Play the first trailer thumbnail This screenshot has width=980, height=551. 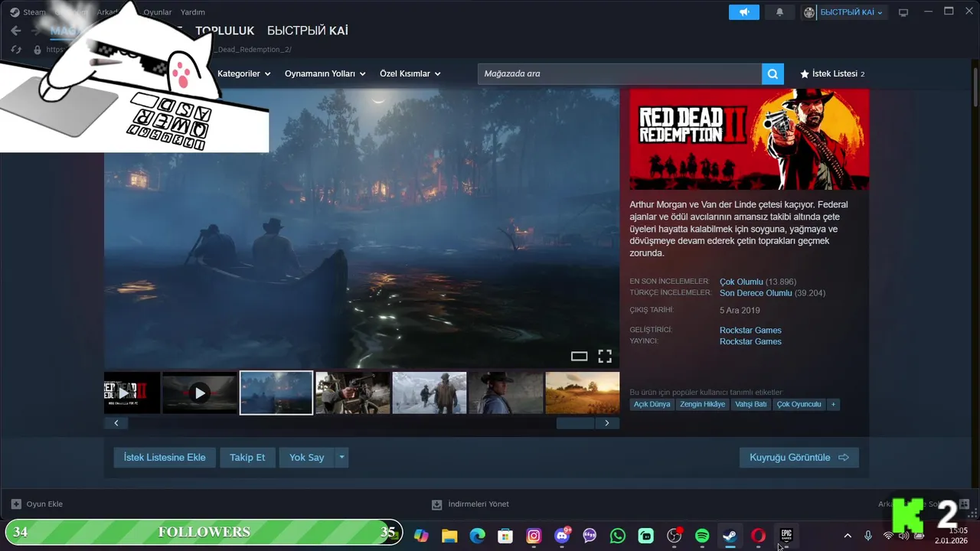coord(132,393)
